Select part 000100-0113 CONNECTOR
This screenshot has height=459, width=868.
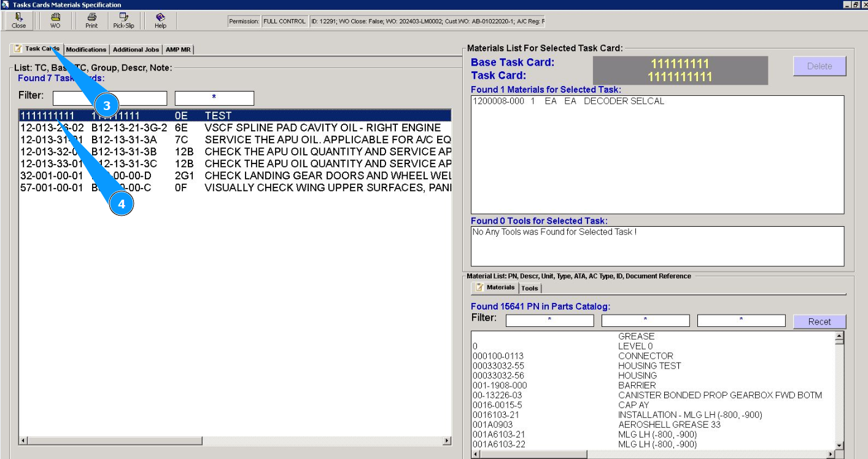point(653,356)
